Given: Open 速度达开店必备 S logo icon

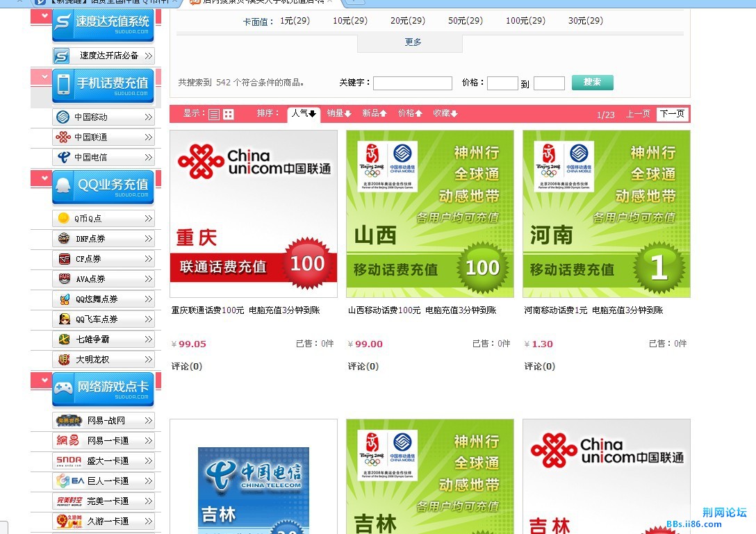Looking at the screenshot, I should [61, 56].
